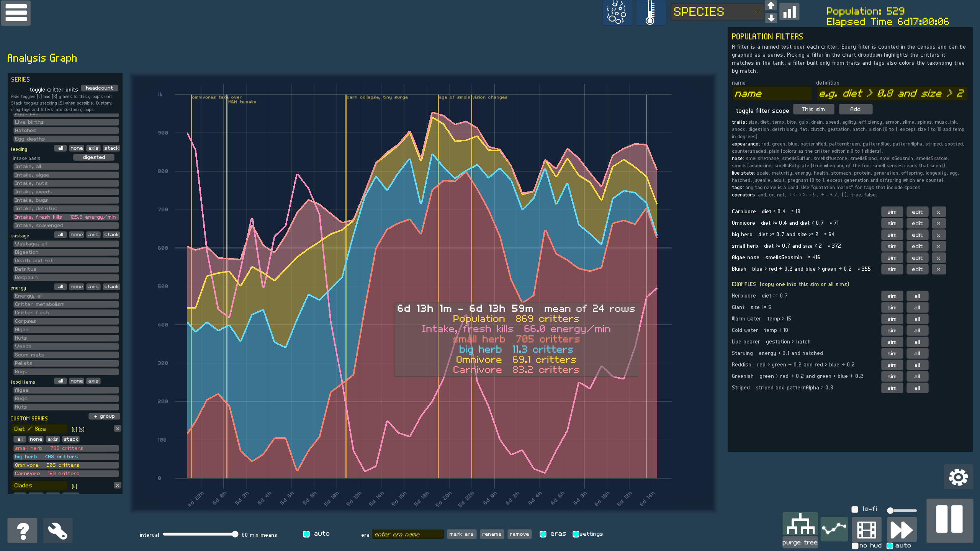Click the interval slider handle
The image size is (980, 551).
pyautogui.click(x=235, y=534)
